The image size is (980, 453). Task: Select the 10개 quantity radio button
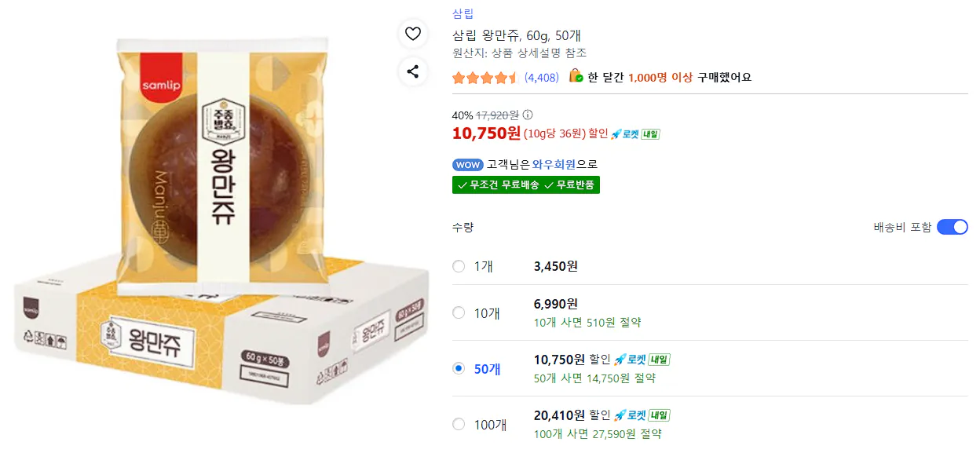(x=458, y=312)
